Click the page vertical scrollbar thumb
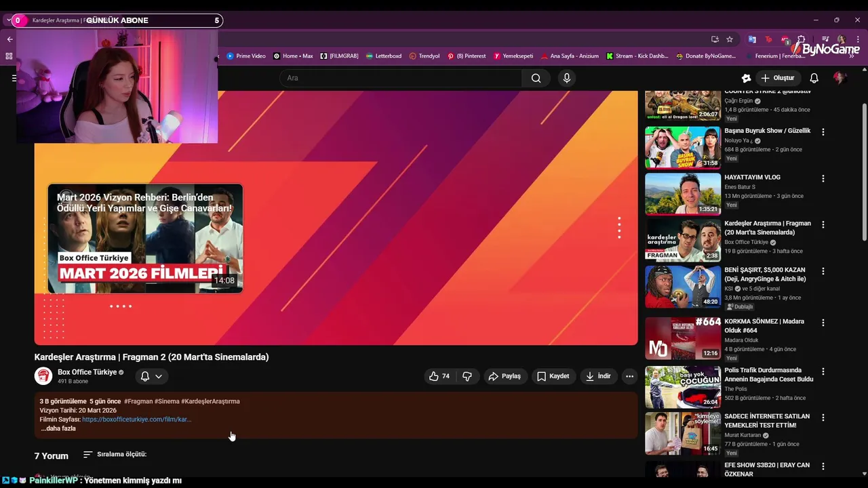868x488 pixels. click(864, 171)
